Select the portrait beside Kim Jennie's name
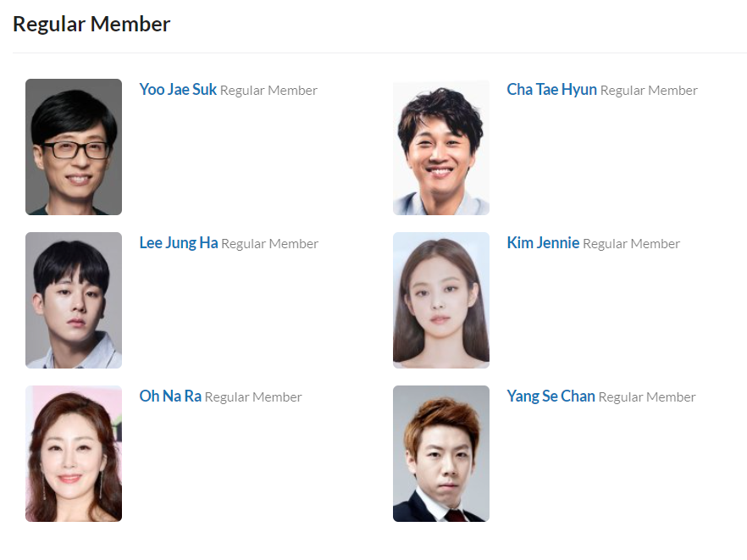The image size is (747, 560). [441, 300]
